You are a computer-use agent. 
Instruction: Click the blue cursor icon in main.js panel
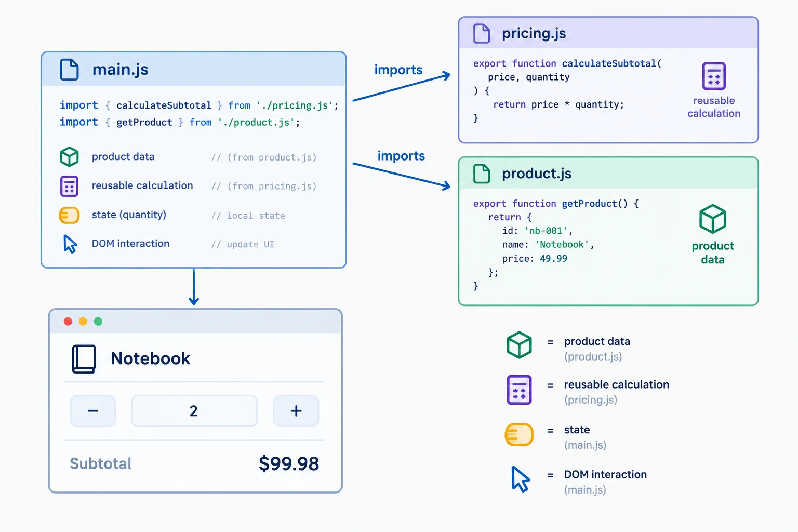pos(70,244)
